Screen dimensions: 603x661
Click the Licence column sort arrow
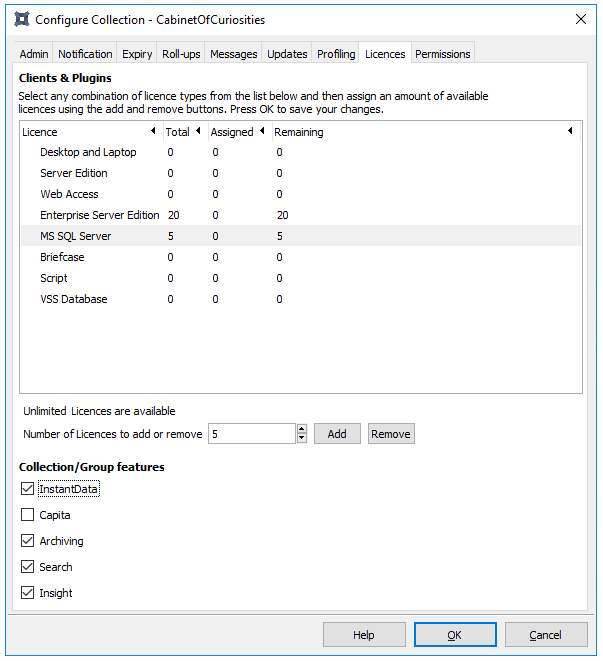pyautogui.click(x=153, y=131)
